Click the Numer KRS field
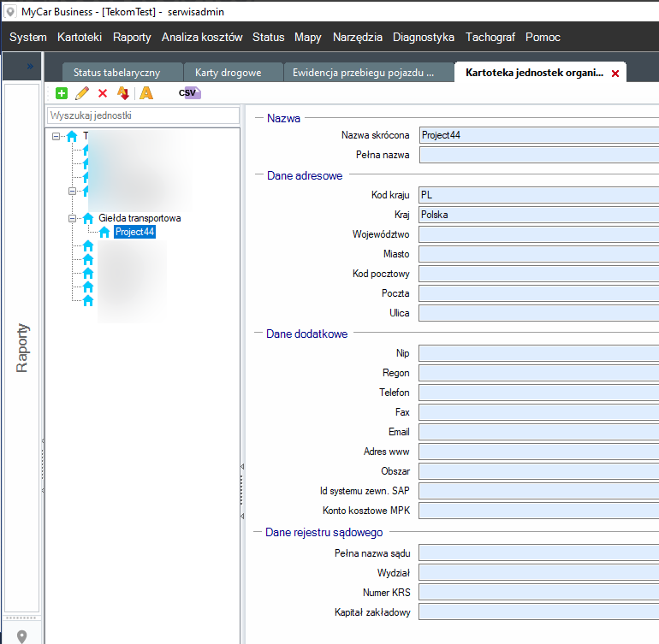The width and height of the screenshot is (659, 644). (539, 593)
